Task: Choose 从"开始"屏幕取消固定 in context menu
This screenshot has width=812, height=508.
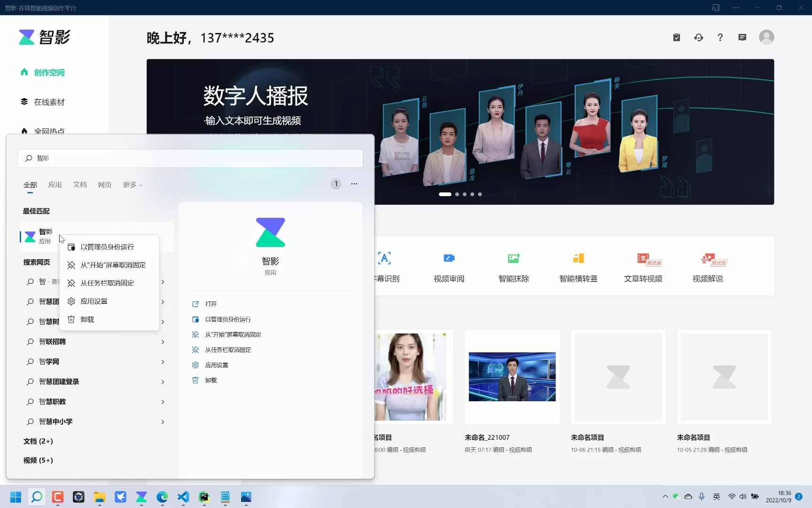Action: (109, 265)
